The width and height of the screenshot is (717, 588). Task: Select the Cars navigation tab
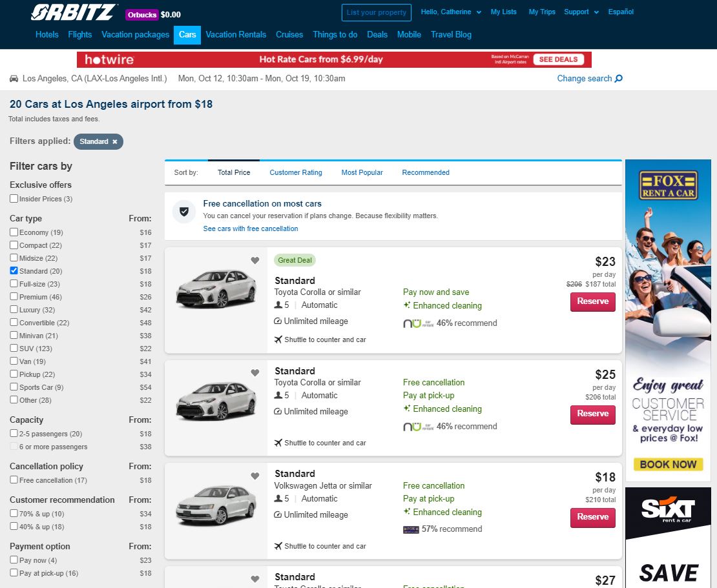coord(187,35)
